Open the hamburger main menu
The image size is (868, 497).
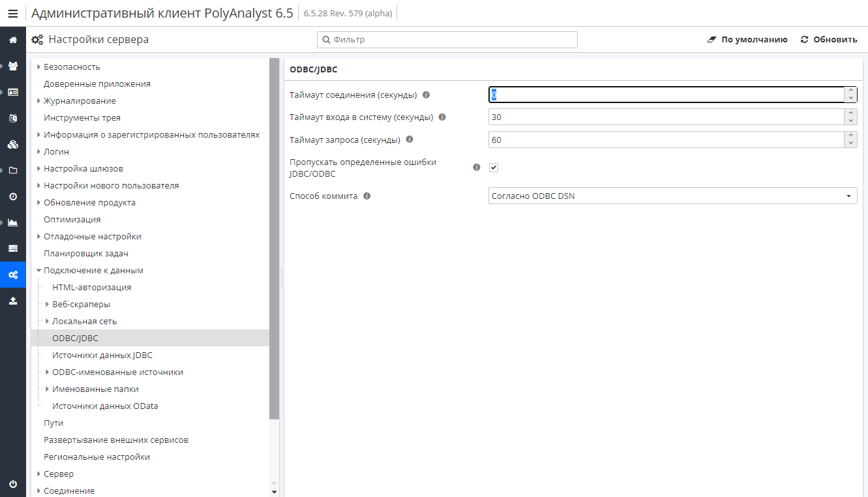tap(13, 13)
